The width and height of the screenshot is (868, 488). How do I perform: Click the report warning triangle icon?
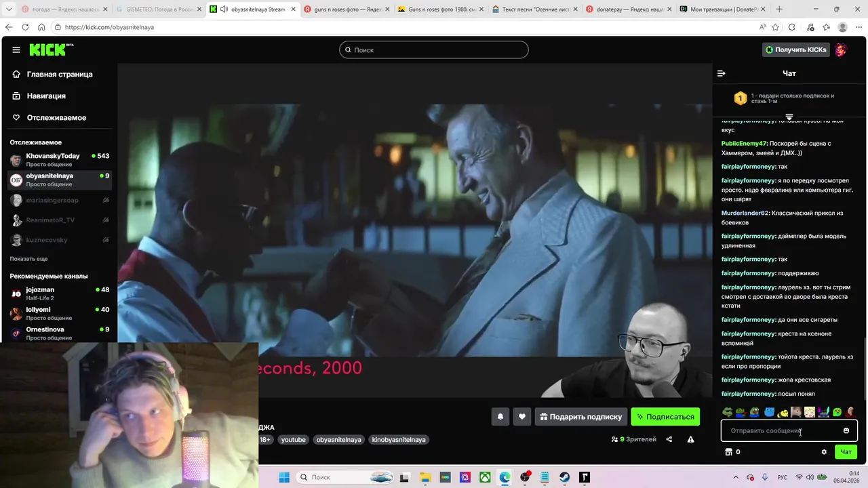tap(690, 439)
